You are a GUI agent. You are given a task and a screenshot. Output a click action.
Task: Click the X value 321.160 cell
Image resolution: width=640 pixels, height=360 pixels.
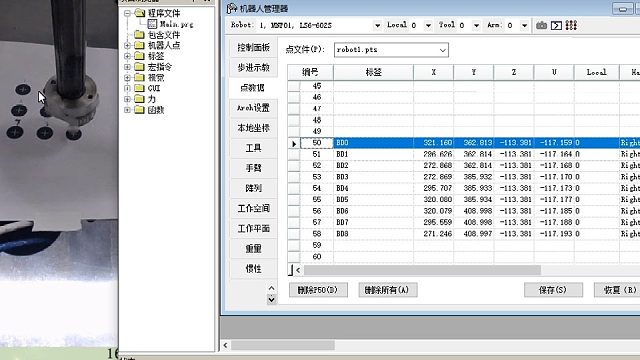(433, 143)
